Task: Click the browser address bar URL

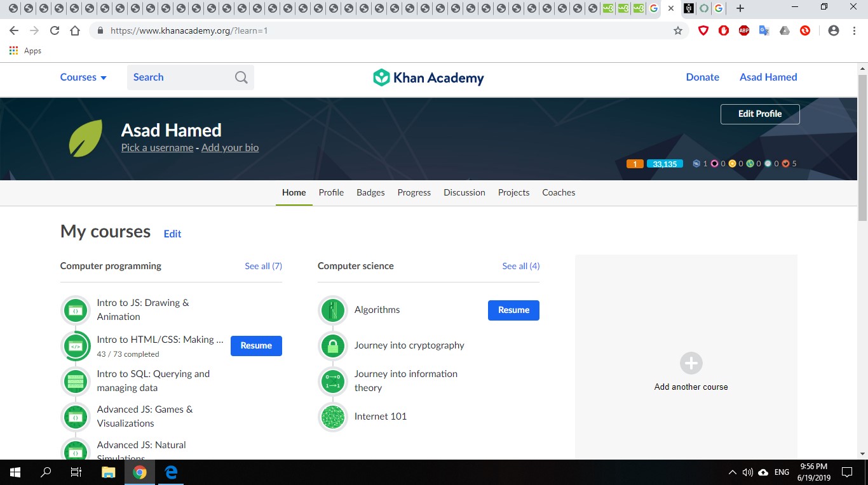Action: (189, 30)
